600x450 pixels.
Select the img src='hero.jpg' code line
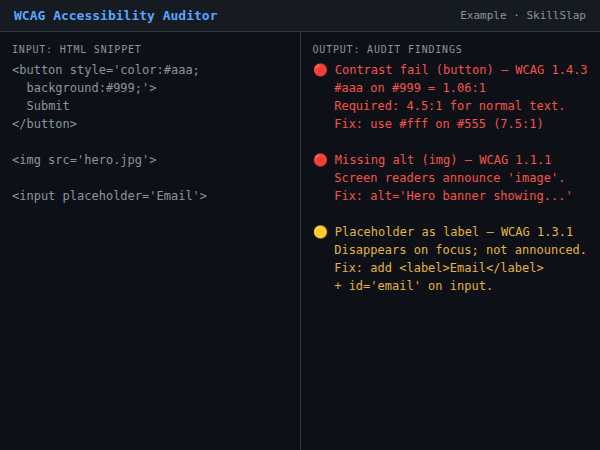click(x=84, y=160)
